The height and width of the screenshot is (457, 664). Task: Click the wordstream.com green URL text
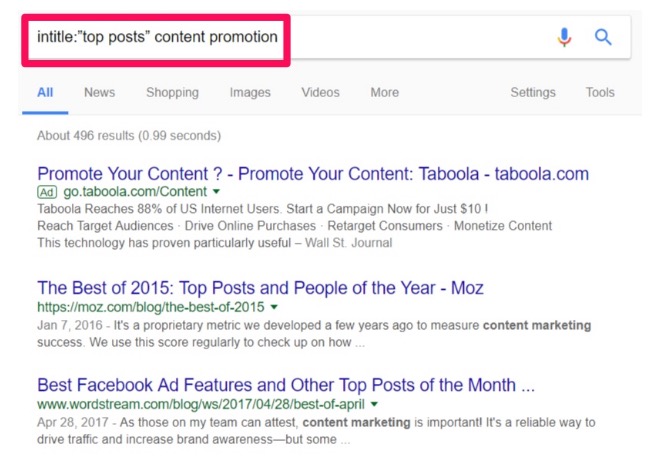tap(200, 404)
